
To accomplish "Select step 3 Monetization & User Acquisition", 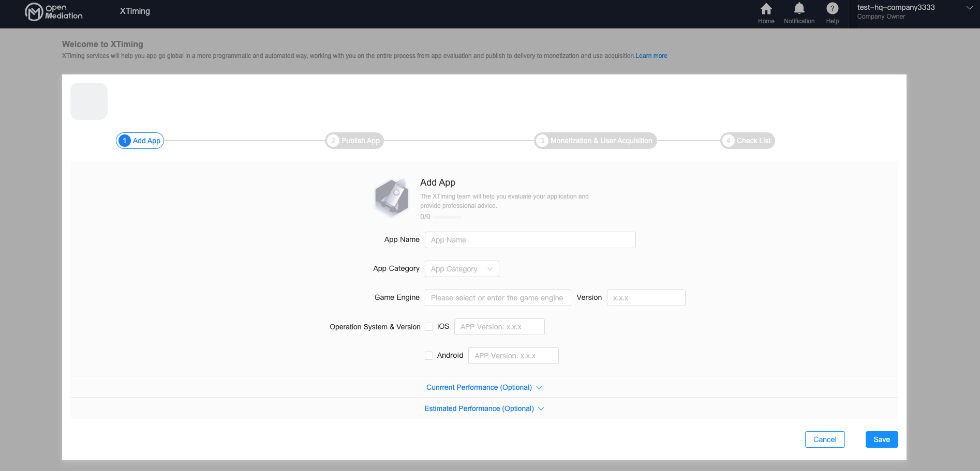I will click(x=595, y=141).
